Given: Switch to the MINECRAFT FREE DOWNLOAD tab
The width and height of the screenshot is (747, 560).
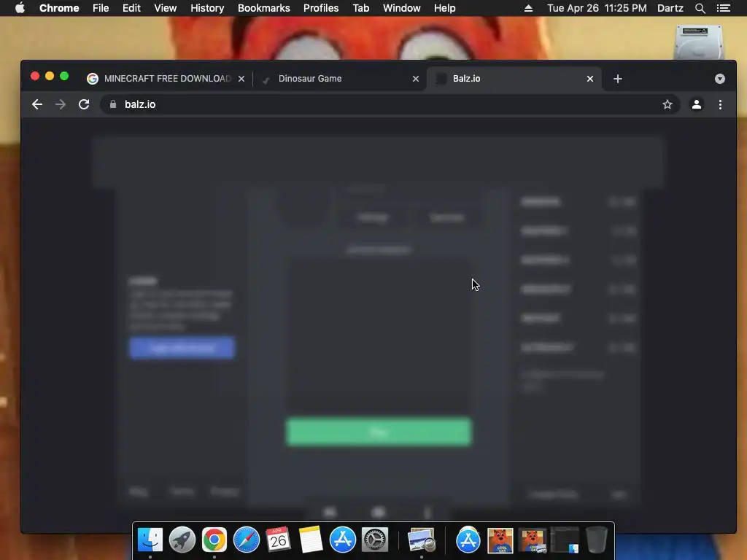Looking at the screenshot, I should 167,79.
